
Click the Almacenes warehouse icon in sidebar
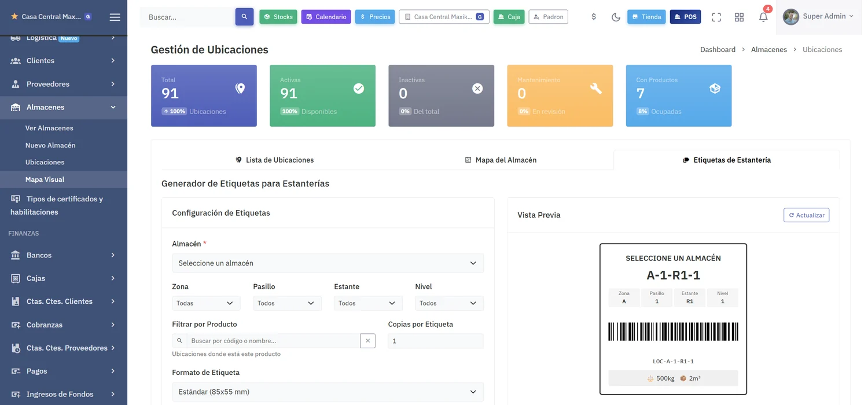click(x=16, y=107)
